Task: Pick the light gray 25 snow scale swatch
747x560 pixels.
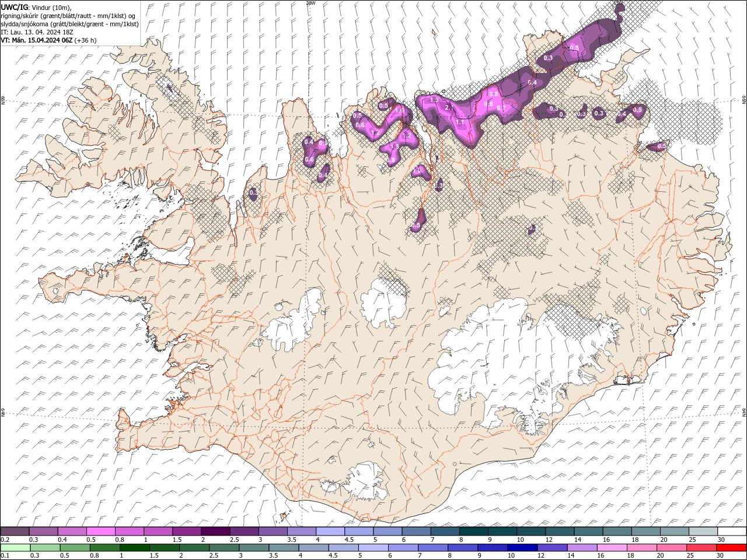Action: tap(703, 531)
